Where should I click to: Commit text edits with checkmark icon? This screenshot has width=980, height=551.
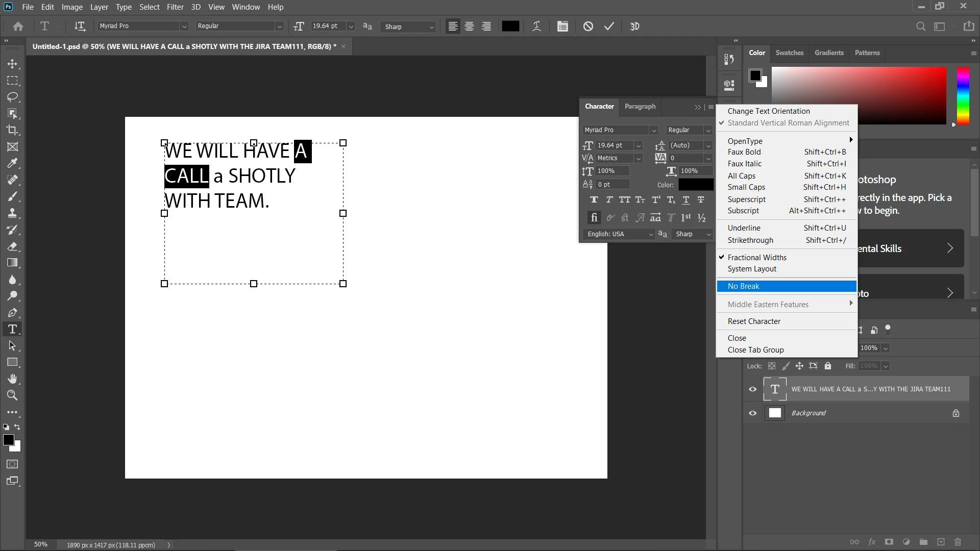(609, 27)
